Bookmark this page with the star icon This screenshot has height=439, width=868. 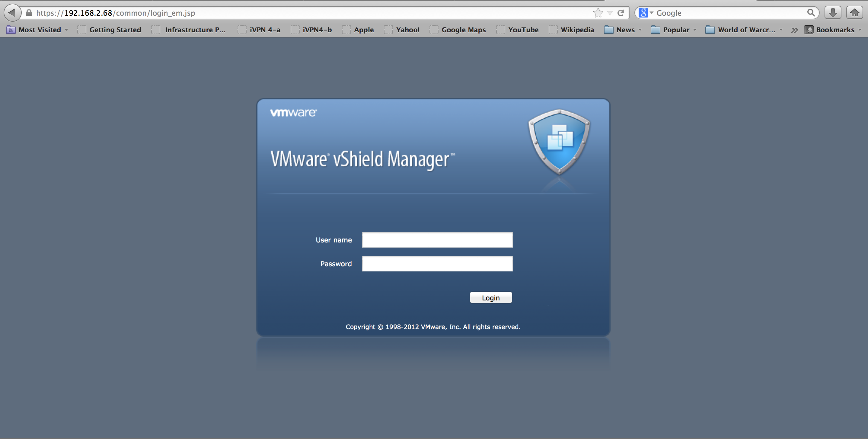[x=598, y=13]
